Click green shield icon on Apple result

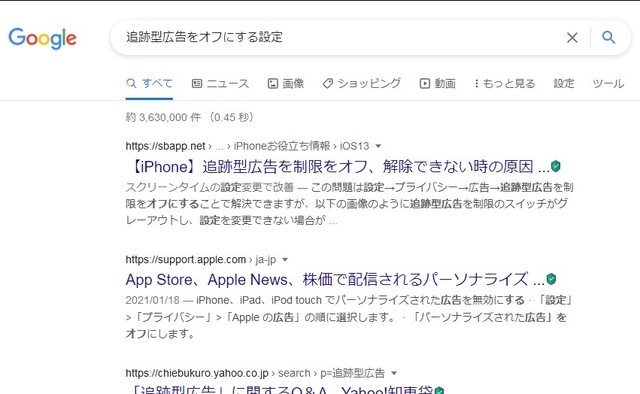(x=551, y=279)
